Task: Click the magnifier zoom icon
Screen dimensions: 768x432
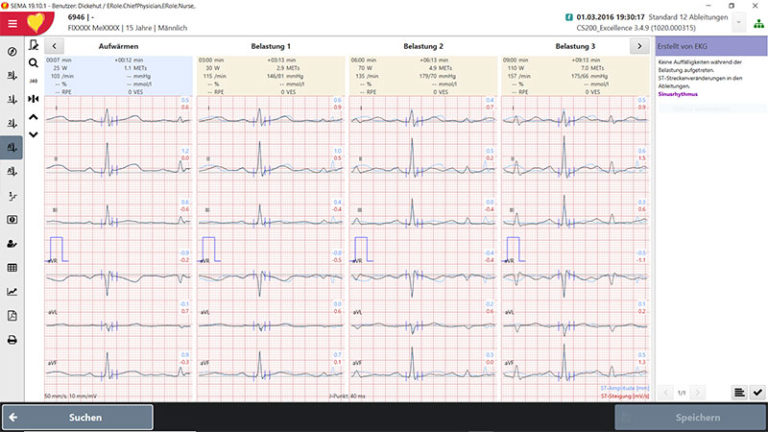Action: point(34,63)
